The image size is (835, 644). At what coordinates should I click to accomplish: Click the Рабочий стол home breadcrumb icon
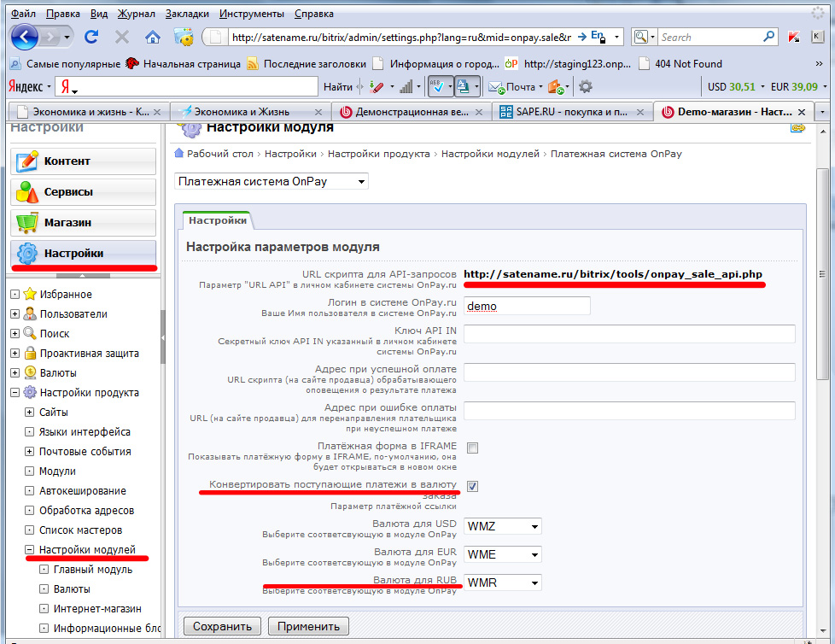coord(179,154)
